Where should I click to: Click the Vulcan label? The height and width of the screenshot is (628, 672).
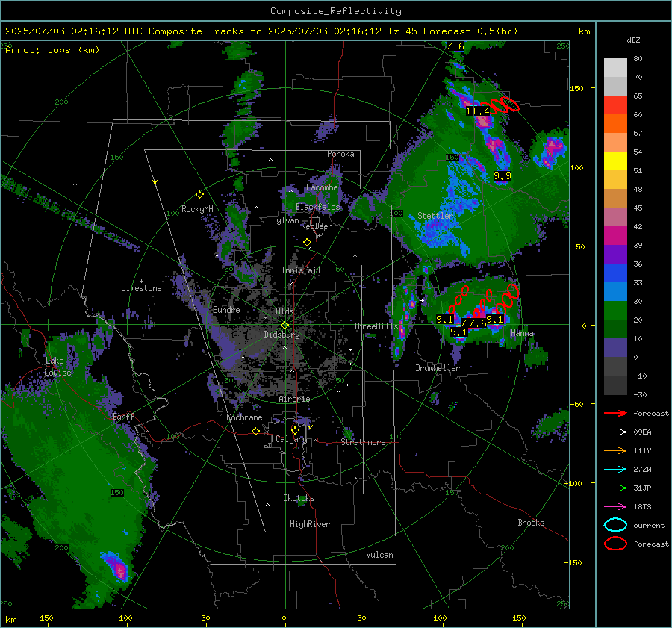(379, 555)
